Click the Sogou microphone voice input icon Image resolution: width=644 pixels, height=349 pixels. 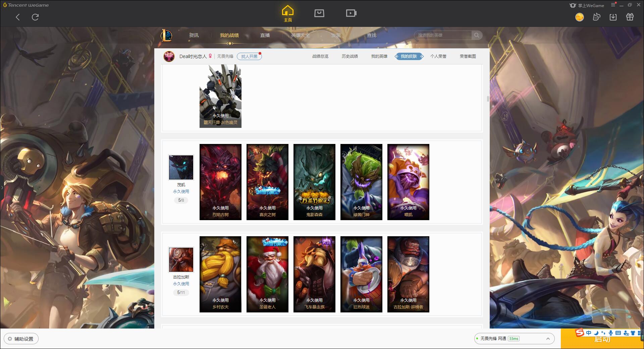611,333
